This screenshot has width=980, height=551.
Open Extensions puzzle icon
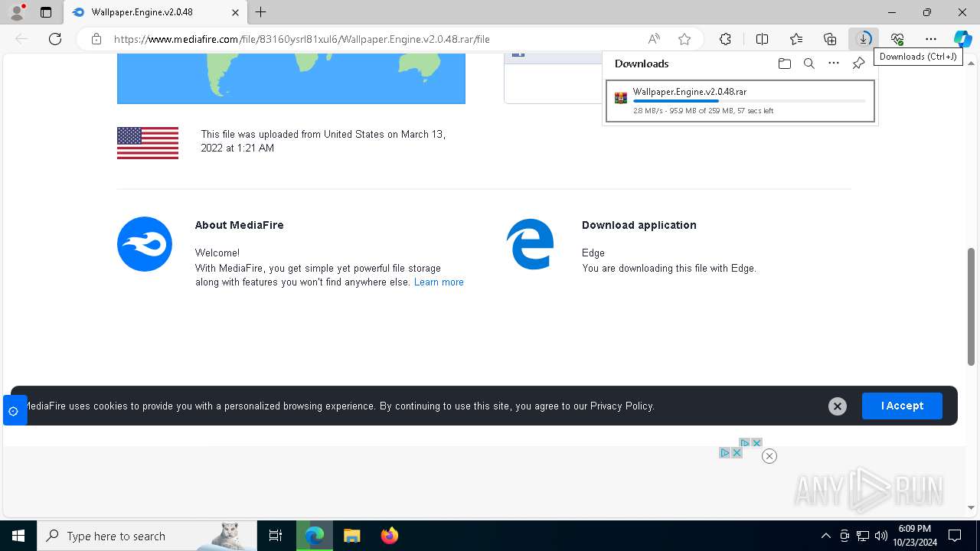coord(725,39)
